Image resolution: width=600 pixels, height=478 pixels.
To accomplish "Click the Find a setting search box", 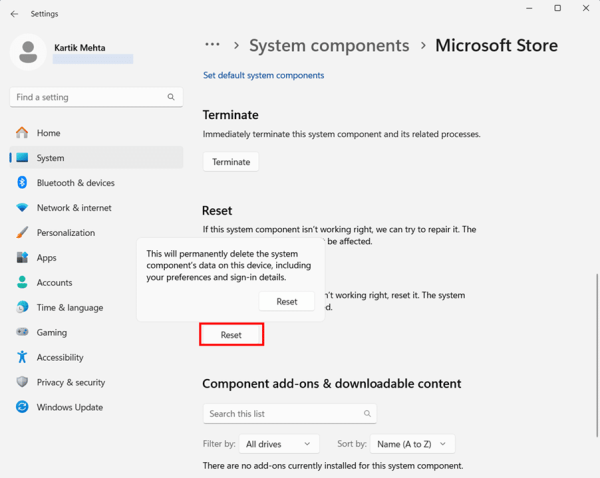I will point(96,97).
